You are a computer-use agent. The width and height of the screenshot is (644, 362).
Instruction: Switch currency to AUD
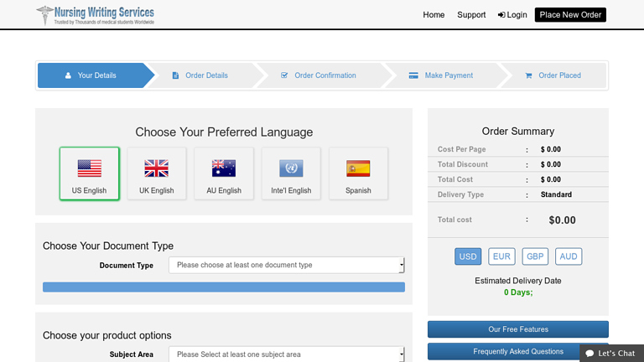(569, 256)
